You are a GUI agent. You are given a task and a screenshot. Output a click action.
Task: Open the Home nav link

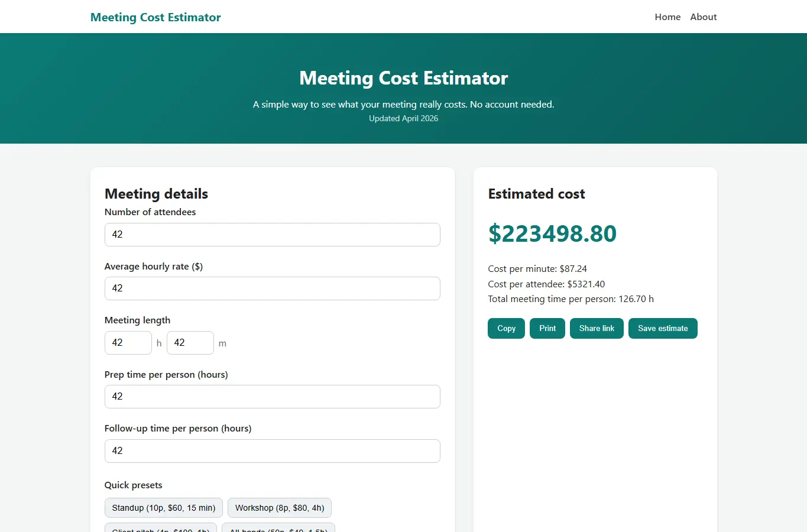point(667,17)
